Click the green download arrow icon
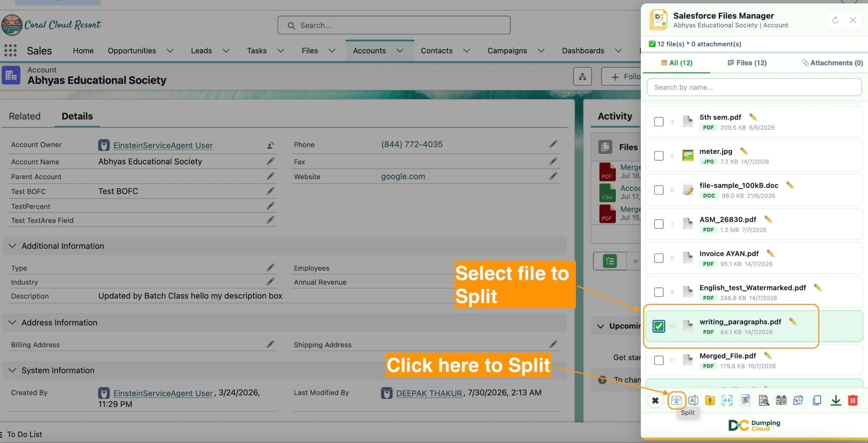 tap(835, 400)
